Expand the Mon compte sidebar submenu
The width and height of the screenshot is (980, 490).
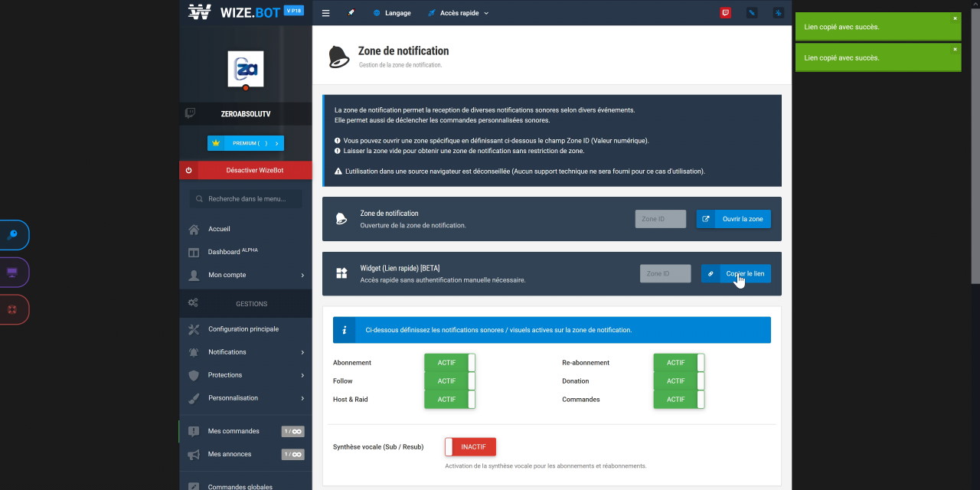245,275
